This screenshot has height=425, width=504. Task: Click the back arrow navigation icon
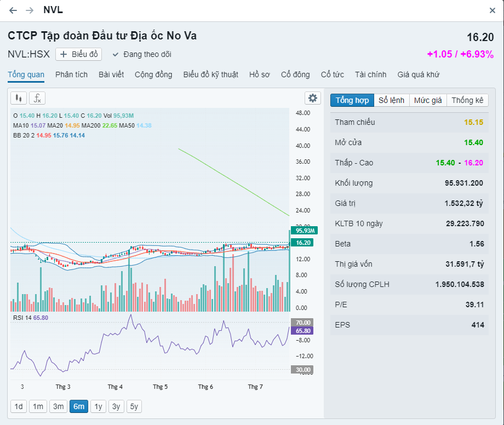(13, 10)
